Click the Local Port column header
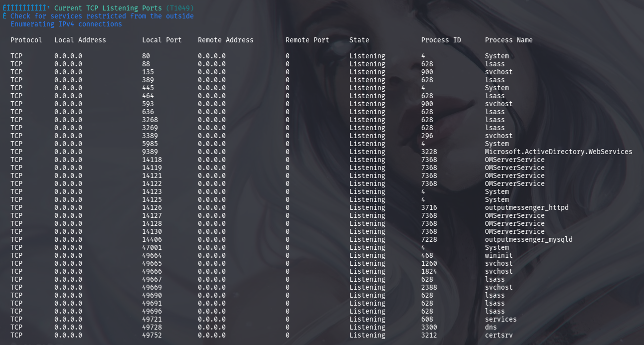Viewport: 644px width, 345px height. pyautogui.click(x=162, y=40)
